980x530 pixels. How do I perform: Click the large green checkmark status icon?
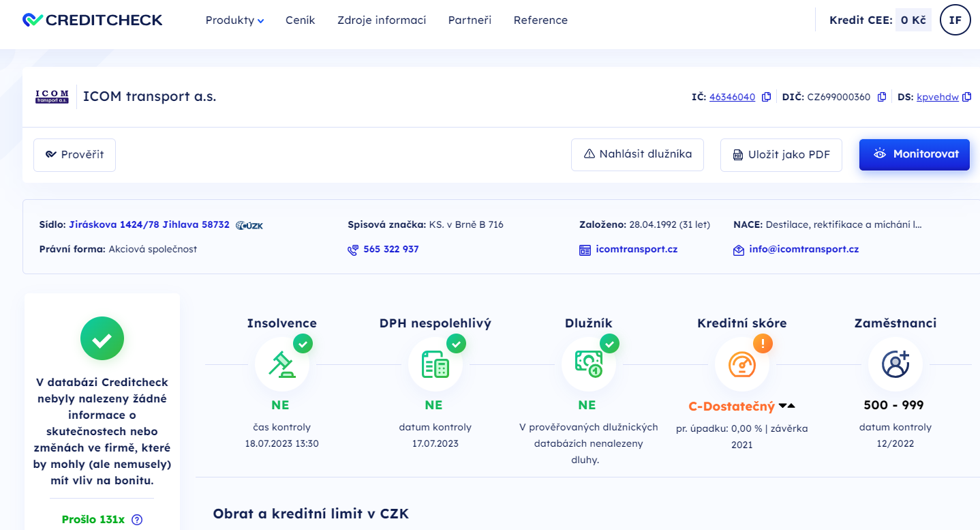102,338
